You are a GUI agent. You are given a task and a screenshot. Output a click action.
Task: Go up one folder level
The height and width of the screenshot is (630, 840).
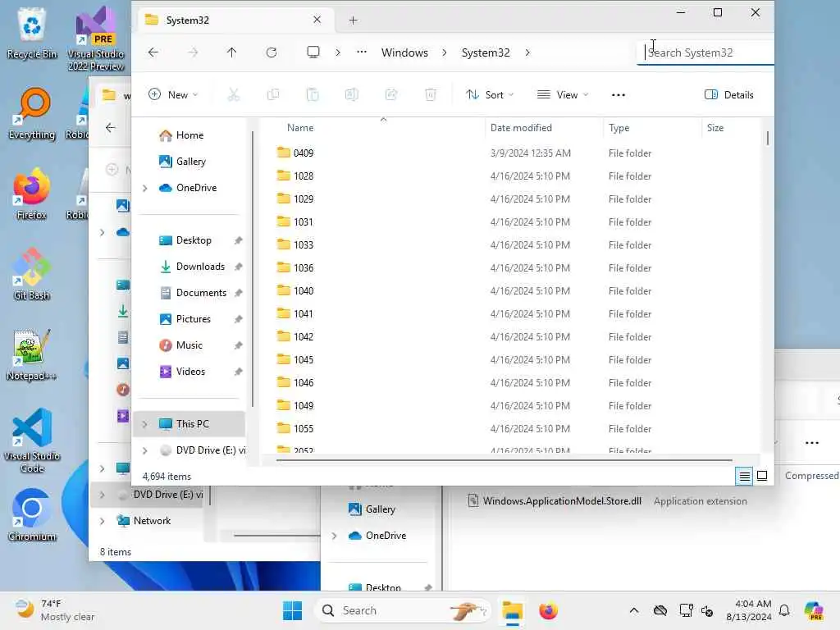click(231, 52)
